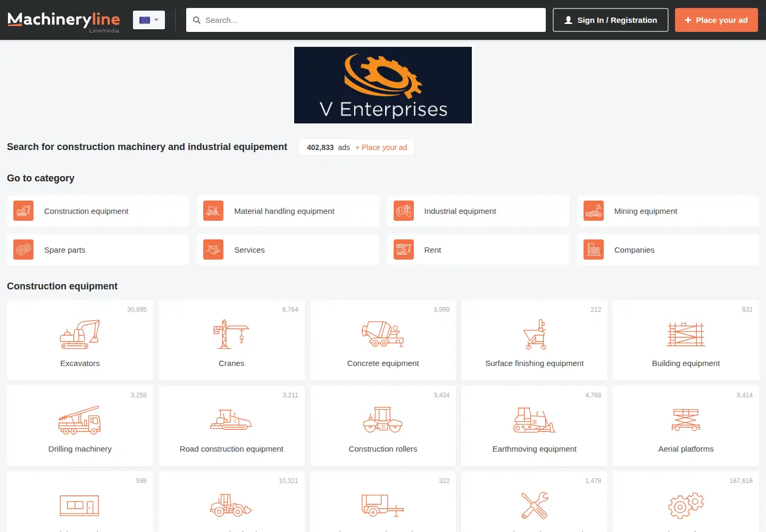
Task: Click the container icon in card 598
Action: click(x=80, y=505)
